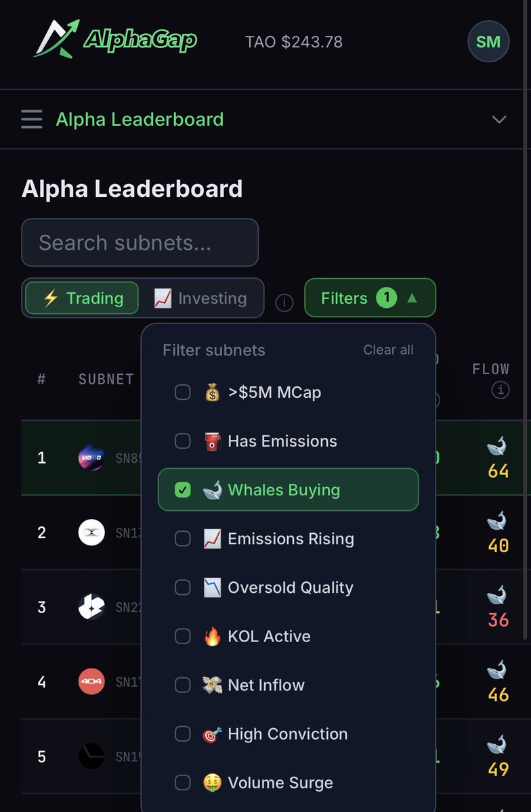
Task: Expand the Alpha Leaderboard header chevron
Action: [x=499, y=120]
